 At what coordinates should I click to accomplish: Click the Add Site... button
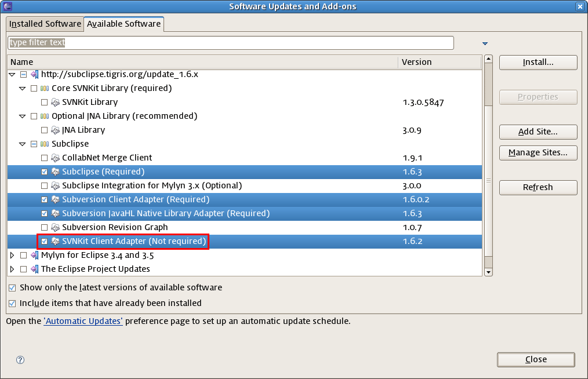pyautogui.click(x=538, y=132)
